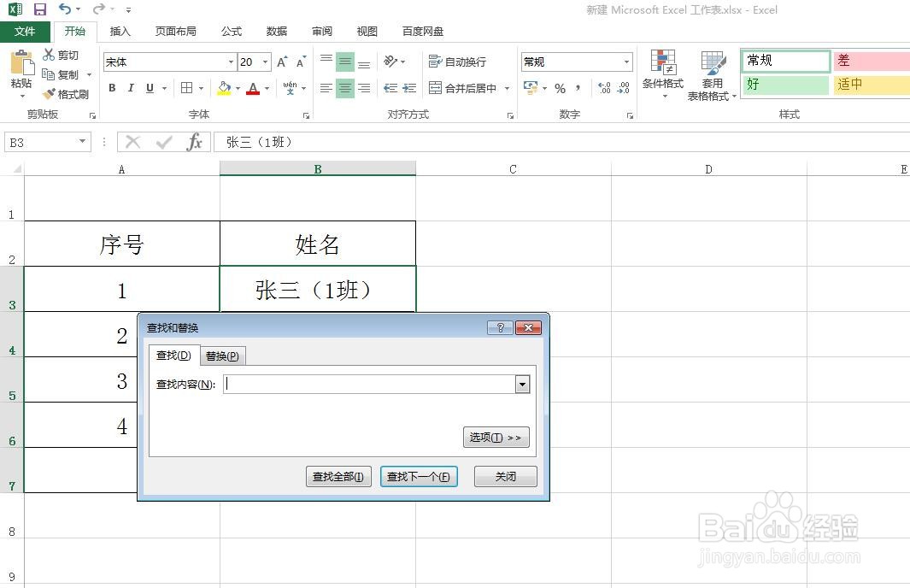Toggle center horizontal alignment
Image resolution: width=910 pixels, height=588 pixels.
click(344, 88)
